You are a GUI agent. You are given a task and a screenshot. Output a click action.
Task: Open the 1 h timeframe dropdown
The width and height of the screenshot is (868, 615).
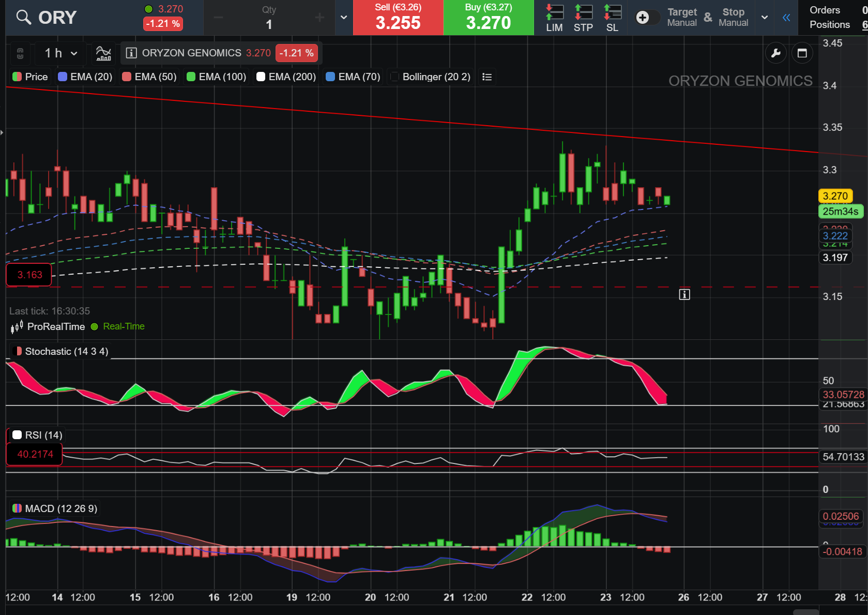click(61, 53)
